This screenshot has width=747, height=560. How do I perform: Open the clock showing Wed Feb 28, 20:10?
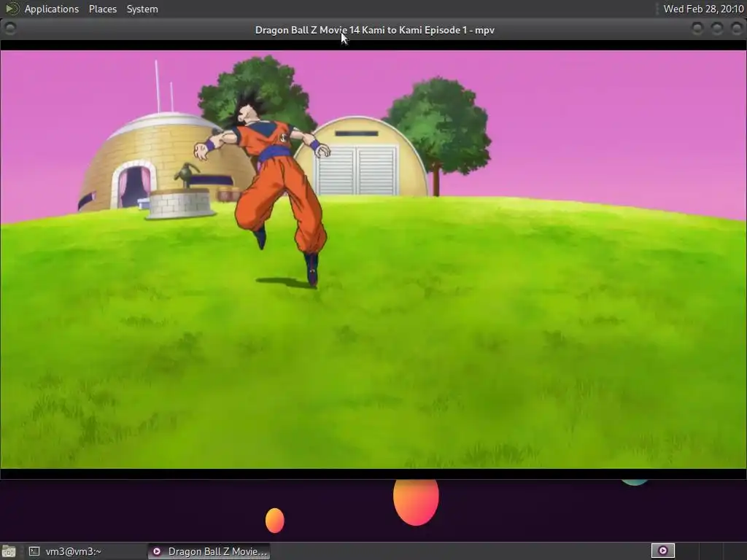(703, 9)
